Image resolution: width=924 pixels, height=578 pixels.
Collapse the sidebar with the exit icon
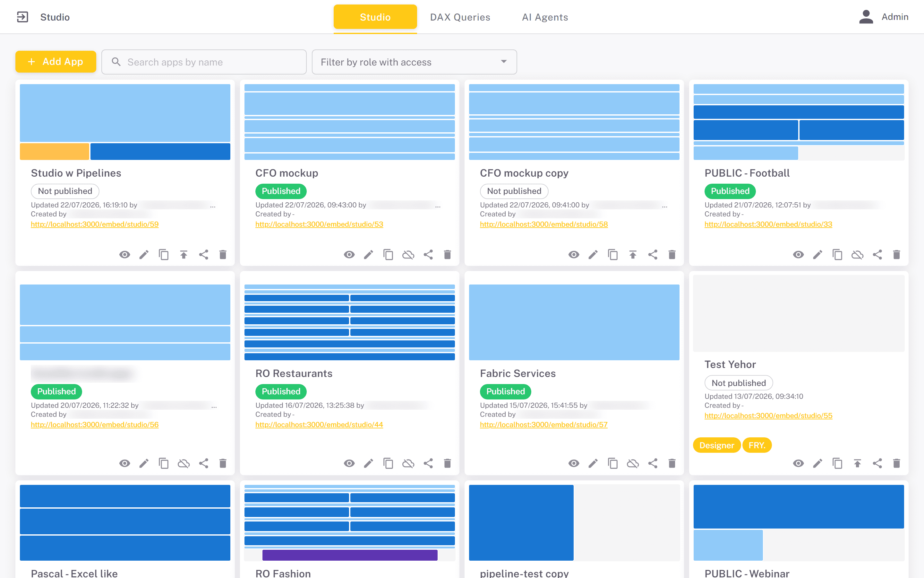22,17
